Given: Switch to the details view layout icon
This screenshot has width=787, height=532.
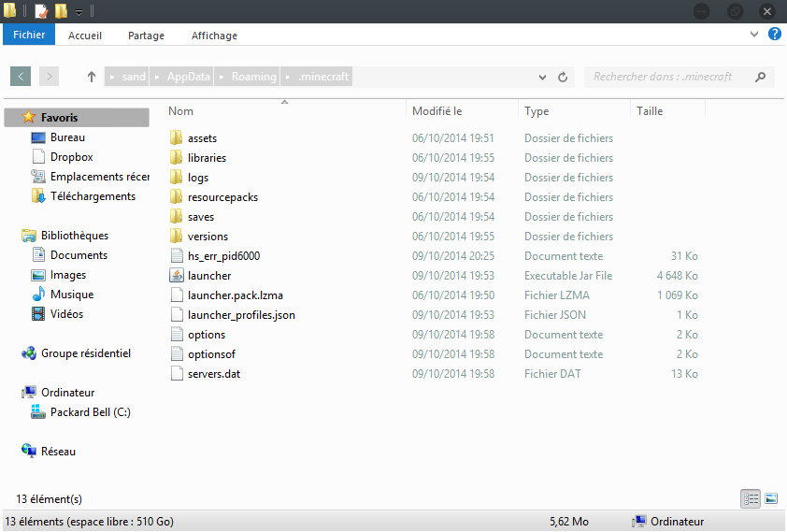Looking at the screenshot, I should tap(751, 499).
